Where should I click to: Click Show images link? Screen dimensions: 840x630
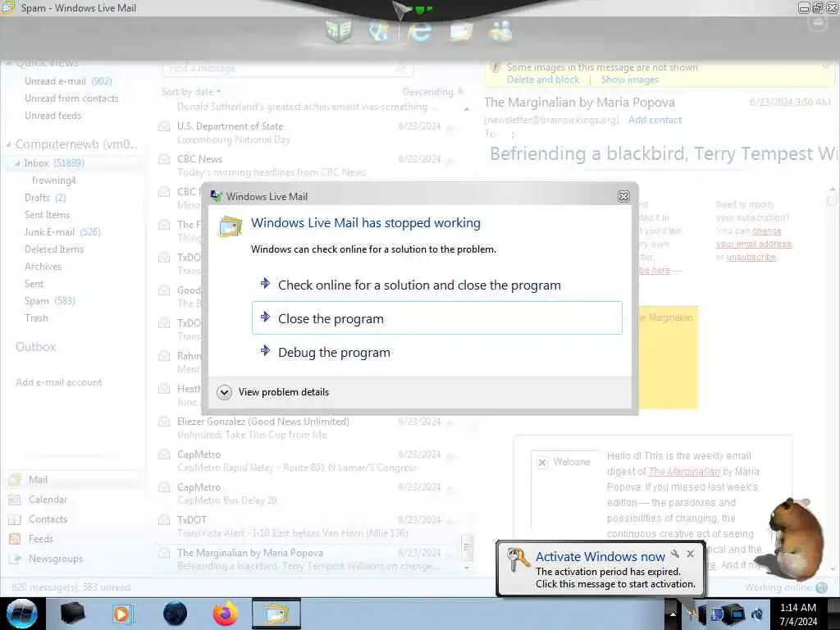(629, 80)
